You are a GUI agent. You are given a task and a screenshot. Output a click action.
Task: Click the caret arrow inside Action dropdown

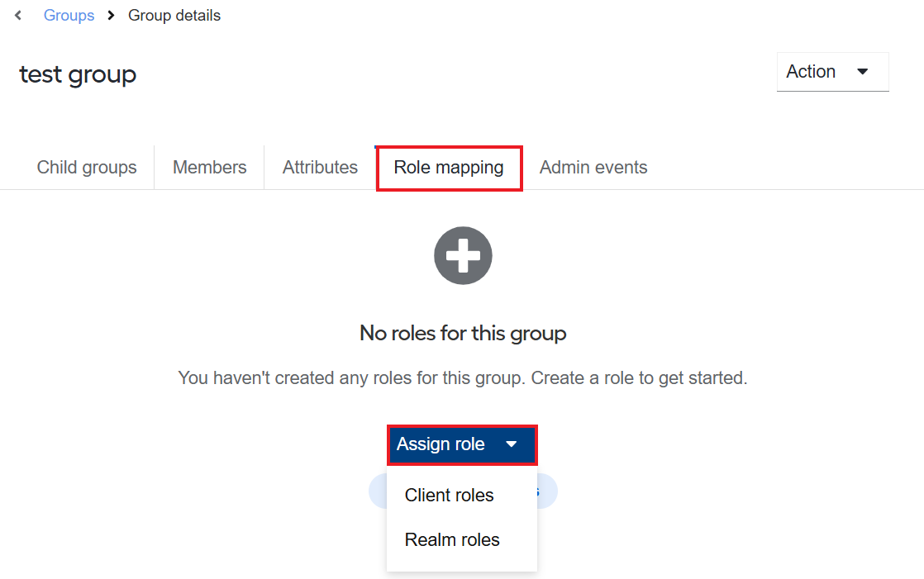[863, 72]
